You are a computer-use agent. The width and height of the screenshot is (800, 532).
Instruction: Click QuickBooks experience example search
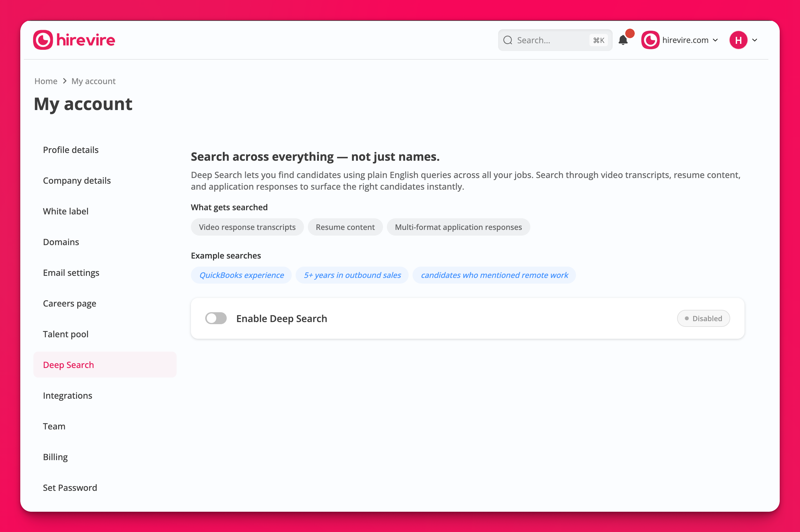pyautogui.click(x=241, y=275)
